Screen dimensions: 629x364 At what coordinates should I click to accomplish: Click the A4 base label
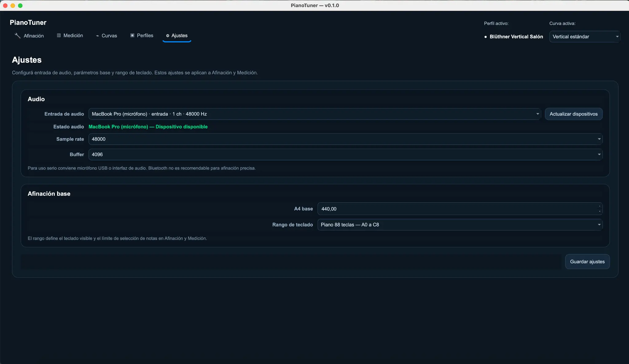click(303, 209)
